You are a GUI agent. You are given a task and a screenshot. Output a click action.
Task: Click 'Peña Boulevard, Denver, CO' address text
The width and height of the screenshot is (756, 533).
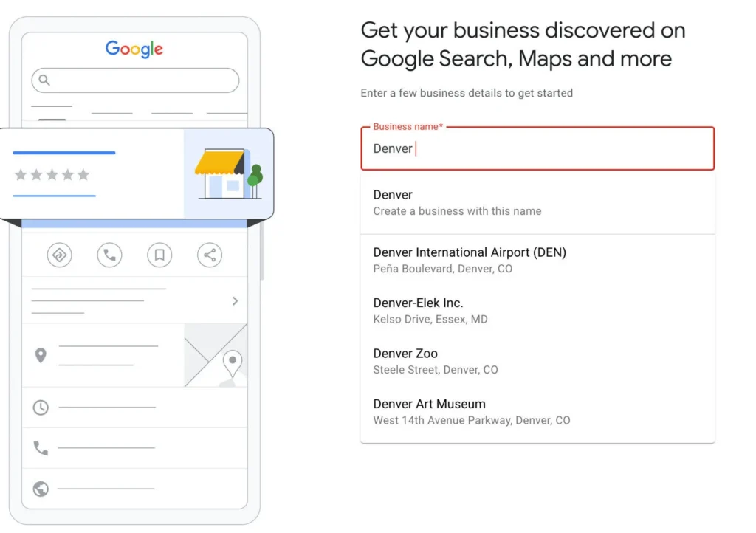[443, 269]
